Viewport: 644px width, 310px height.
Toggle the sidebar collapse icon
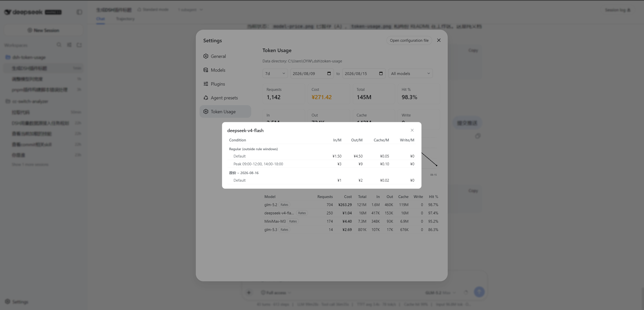point(79,12)
